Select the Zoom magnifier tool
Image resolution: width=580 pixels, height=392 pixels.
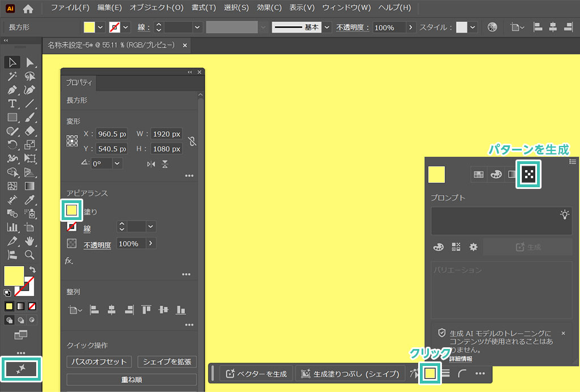[x=30, y=255]
